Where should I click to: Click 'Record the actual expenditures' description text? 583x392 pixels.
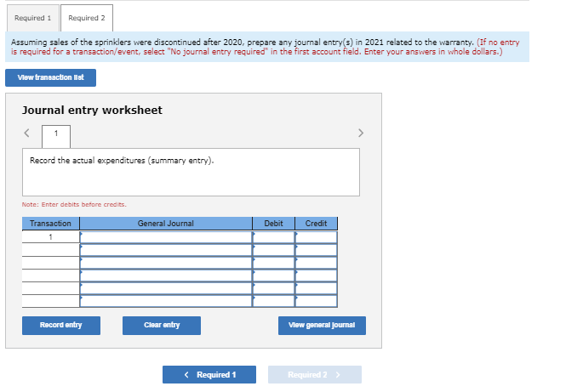pos(122,161)
